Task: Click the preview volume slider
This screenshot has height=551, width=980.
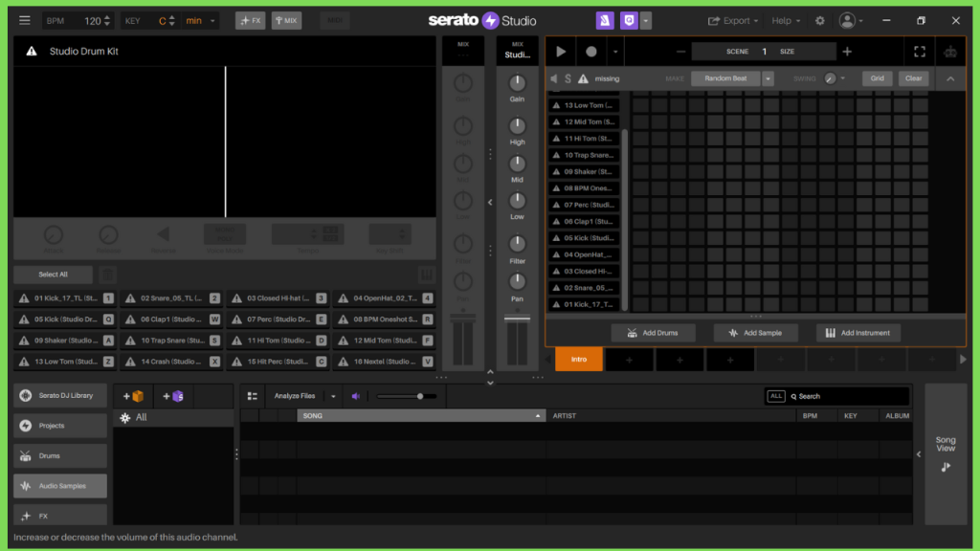Action: 406,396
